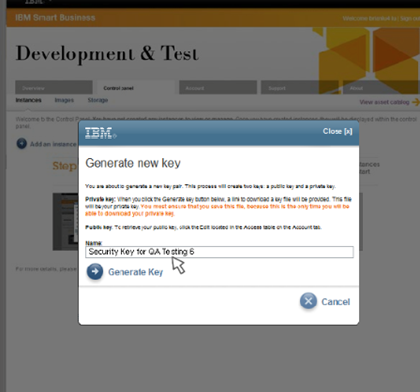Image resolution: width=420 pixels, height=392 pixels.
Task: Open the About tab
Action: tap(381, 87)
